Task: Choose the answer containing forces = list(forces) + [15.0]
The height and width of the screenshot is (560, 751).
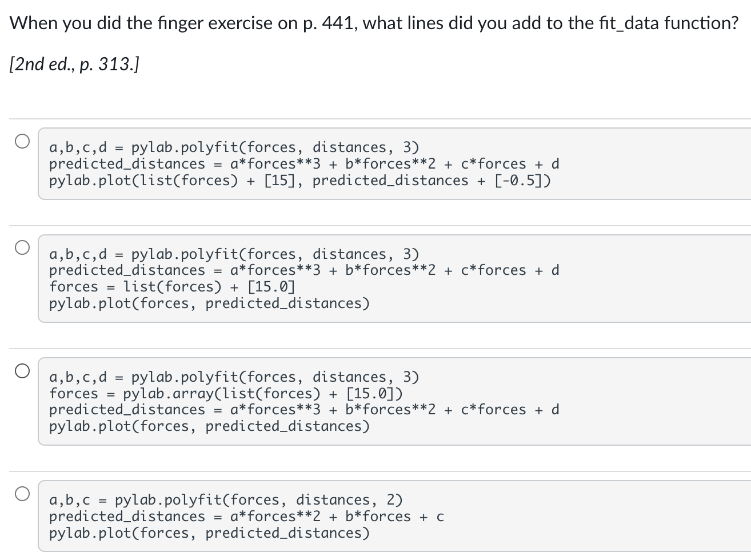Action: 22,247
